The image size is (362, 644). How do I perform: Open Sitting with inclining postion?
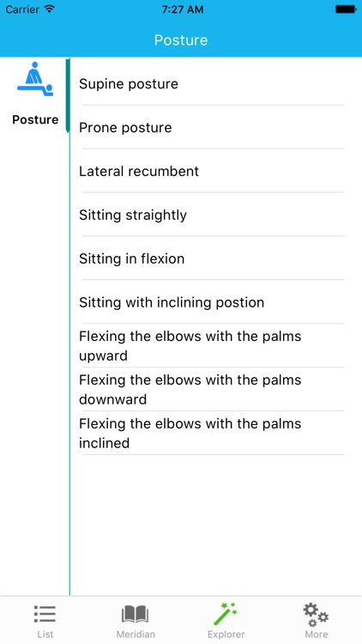click(x=213, y=302)
